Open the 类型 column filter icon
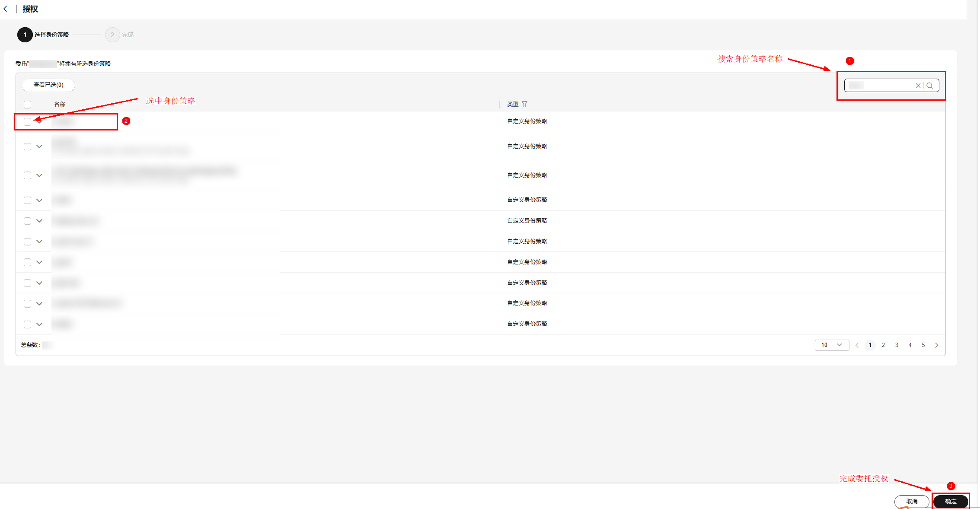This screenshot has width=980, height=509. (524, 104)
